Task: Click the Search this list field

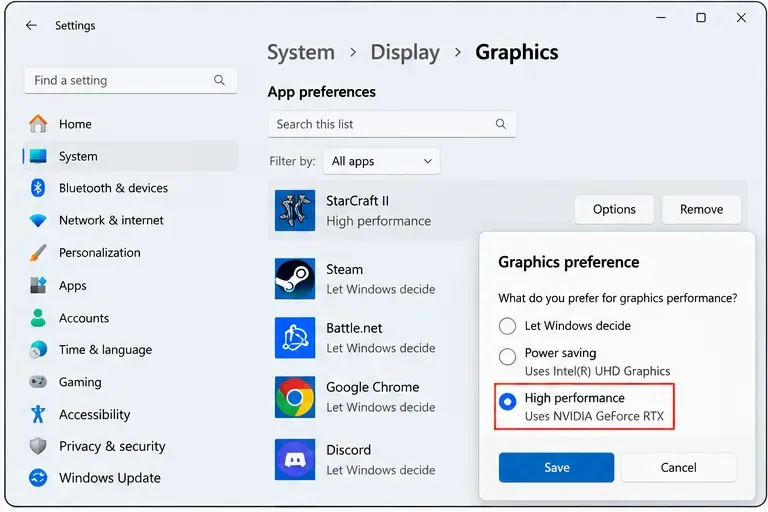Action: [392, 124]
